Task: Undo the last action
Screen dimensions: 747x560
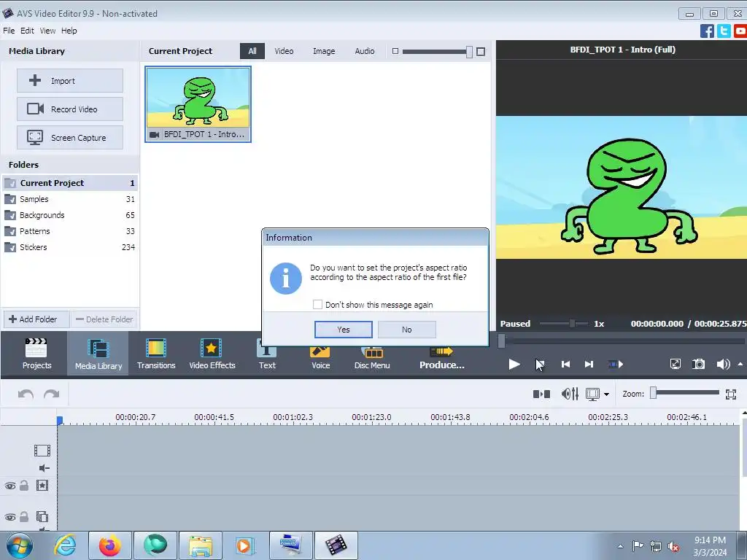Action: pos(26,394)
